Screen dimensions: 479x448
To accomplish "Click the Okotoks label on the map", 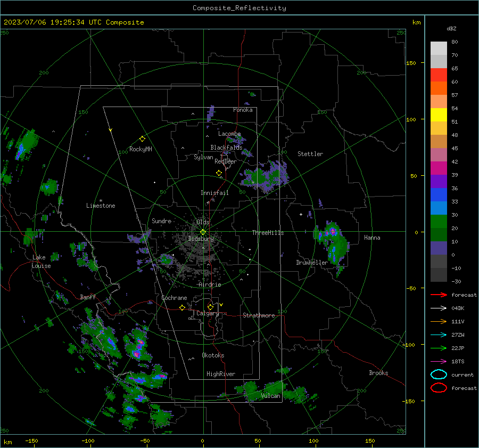I will click(x=213, y=355).
